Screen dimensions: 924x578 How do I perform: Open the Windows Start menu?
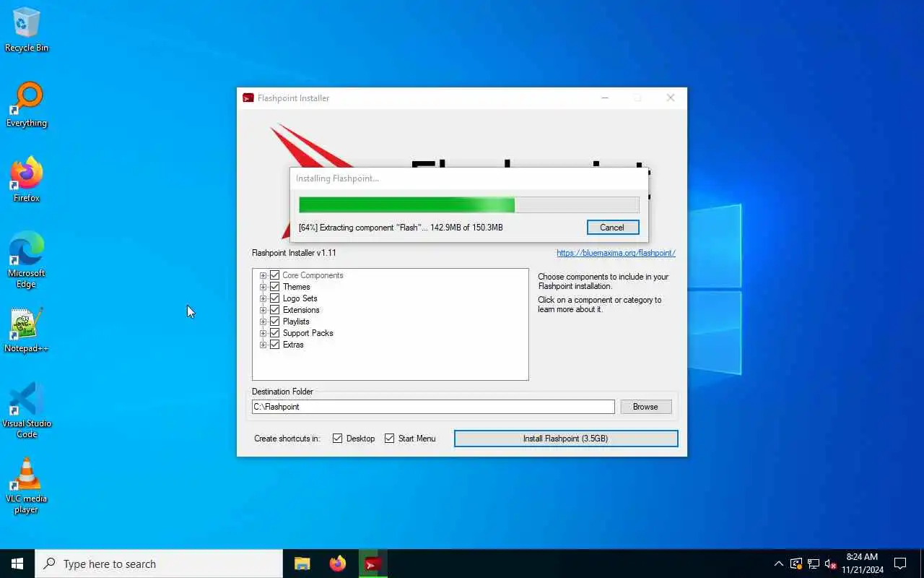click(17, 564)
